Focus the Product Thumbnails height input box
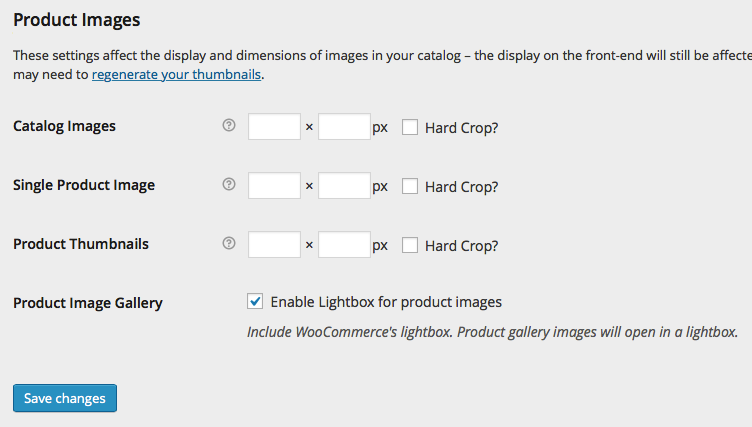The image size is (752, 427). (x=344, y=245)
